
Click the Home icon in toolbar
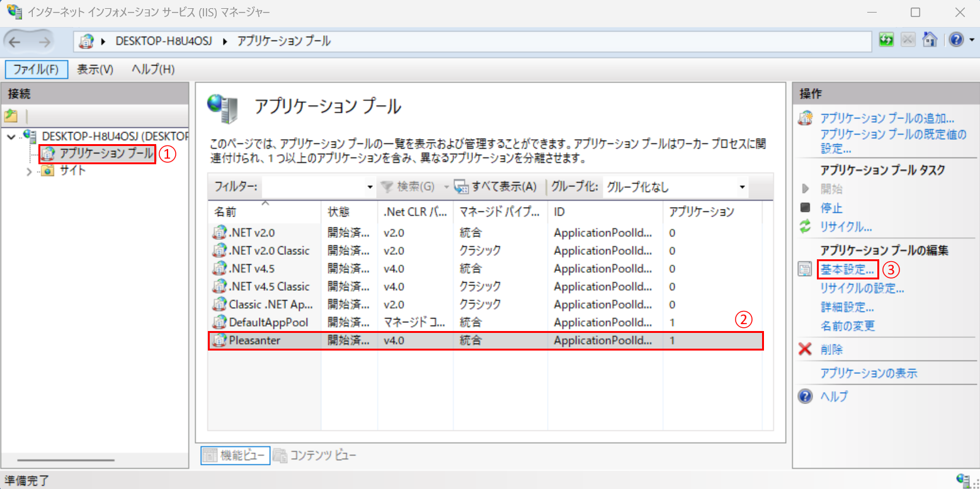pos(930,40)
